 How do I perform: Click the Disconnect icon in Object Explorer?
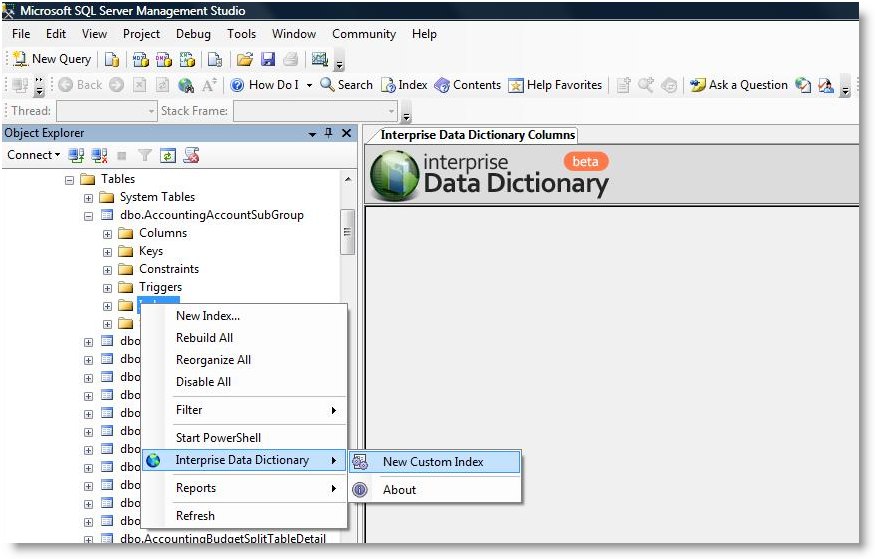tap(99, 155)
